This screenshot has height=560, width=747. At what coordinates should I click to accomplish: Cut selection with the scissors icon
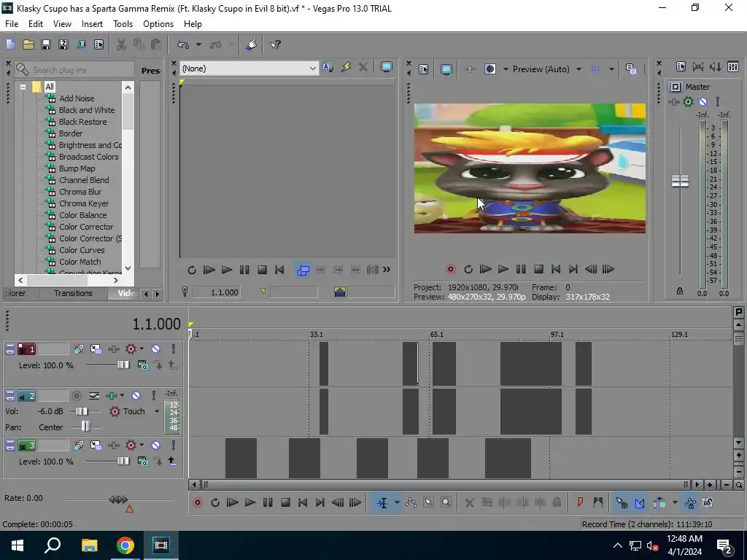[121, 44]
